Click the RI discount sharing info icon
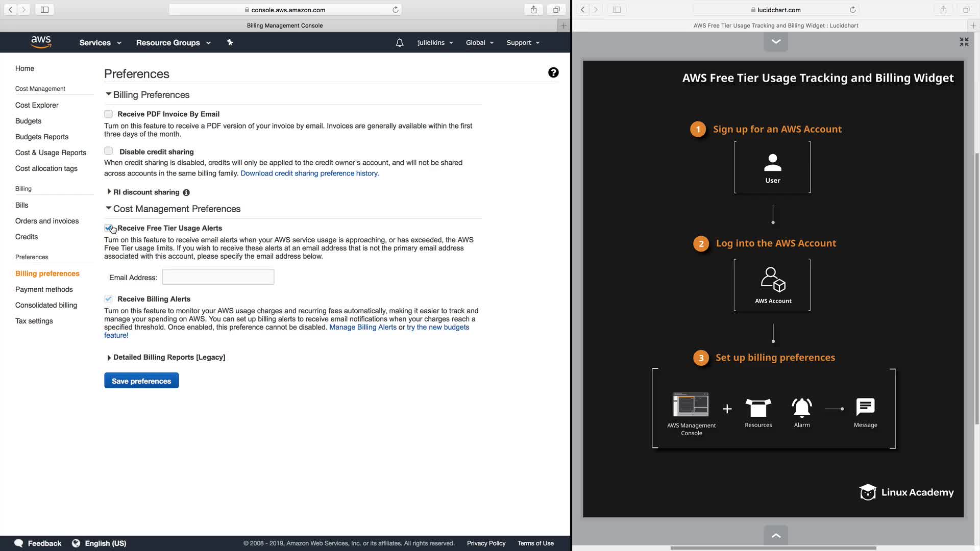This screenshot has width=980, height=551. coord(186,193)
